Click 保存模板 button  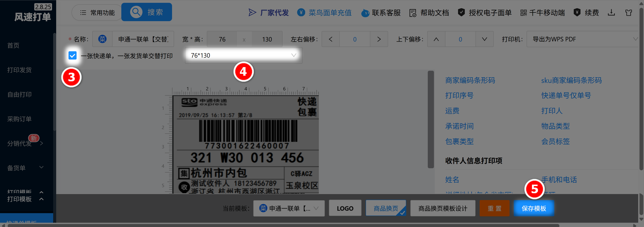pyautogui.click(x=534, y=208)
